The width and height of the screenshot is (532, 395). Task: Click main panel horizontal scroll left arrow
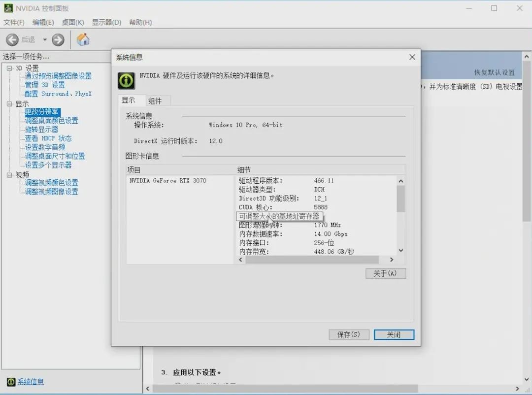coord(148,389)
